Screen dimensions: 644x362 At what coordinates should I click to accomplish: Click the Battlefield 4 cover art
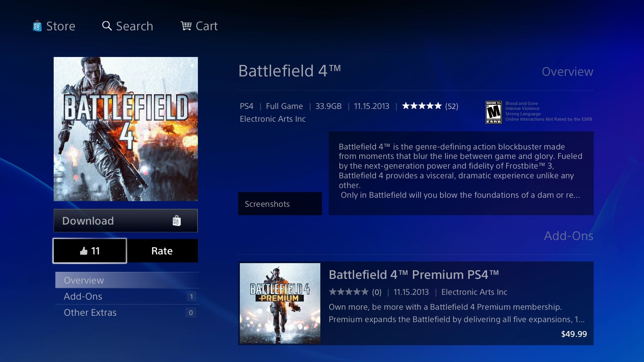tap(126, 129)
